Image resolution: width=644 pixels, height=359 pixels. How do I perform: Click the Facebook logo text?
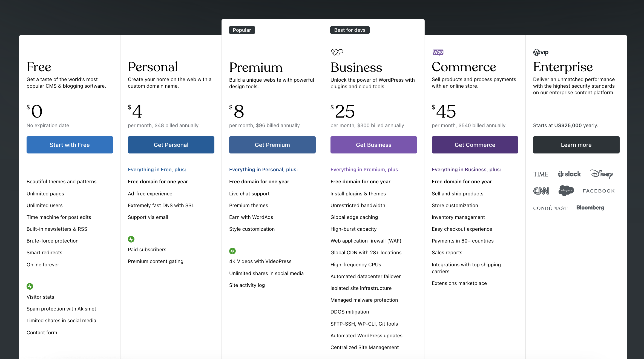pyautogui.click(x=599, y=191)
